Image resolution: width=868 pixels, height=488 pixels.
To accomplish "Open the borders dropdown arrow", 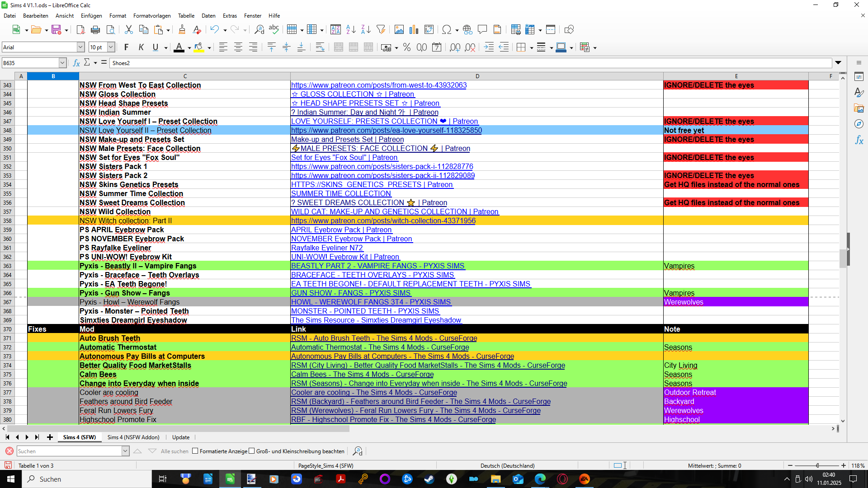I will [x=531, y=48].
